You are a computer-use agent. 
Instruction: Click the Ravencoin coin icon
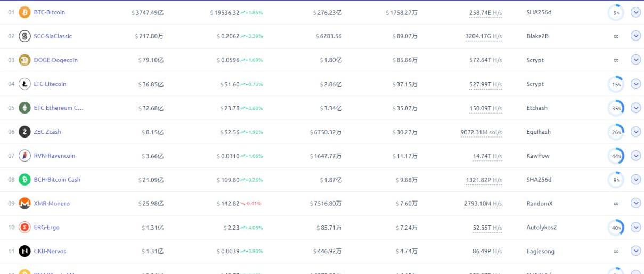tap(25, 156)
